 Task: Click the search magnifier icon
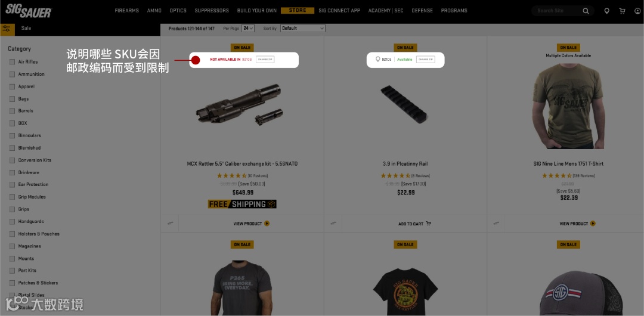[586, 11]
